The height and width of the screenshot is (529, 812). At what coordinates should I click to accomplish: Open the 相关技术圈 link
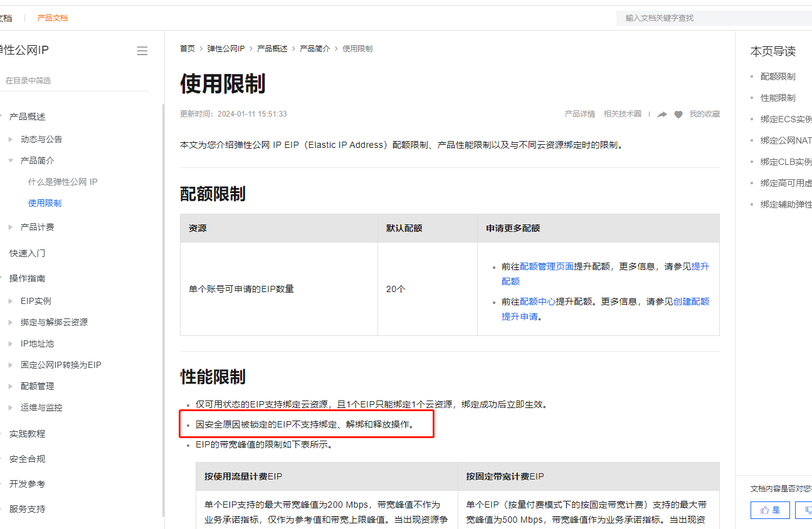[x=623, y=114]
